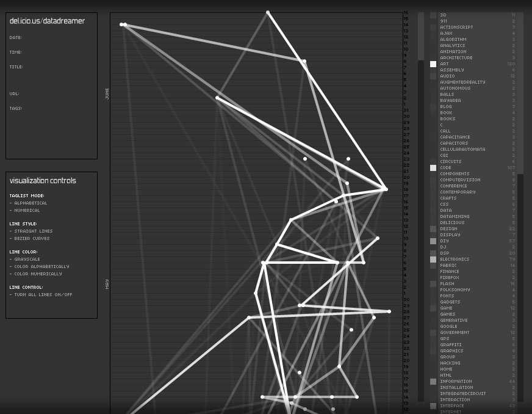Toggle the CODE tag swatch

tap(433, 168)
